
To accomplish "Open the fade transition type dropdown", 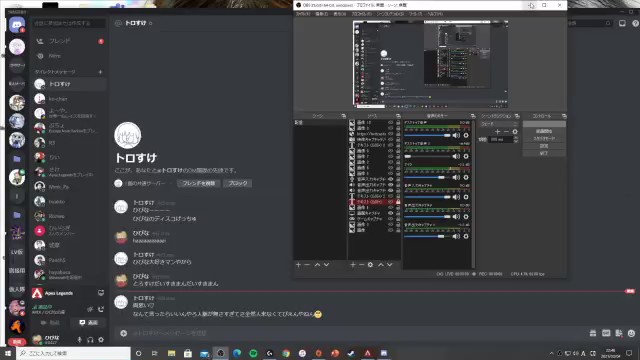I will (498, 124).
